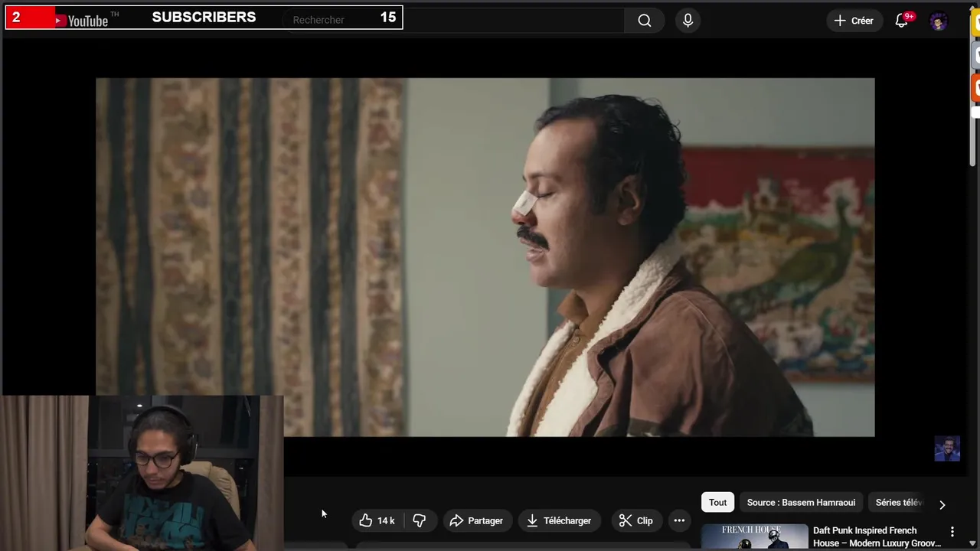
Task: Open more actions three-dot menu
Action: coord(679,520)
